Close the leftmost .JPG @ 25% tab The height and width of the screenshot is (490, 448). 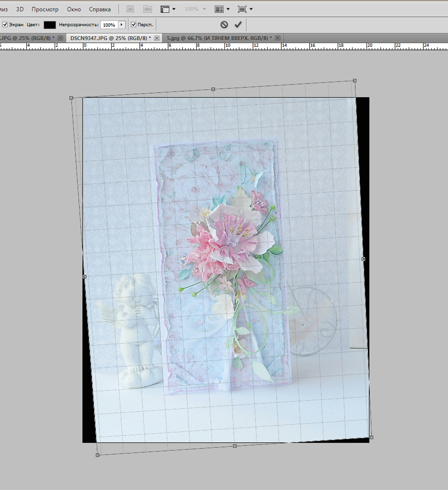pyautogui.click(x=61, y=38)
